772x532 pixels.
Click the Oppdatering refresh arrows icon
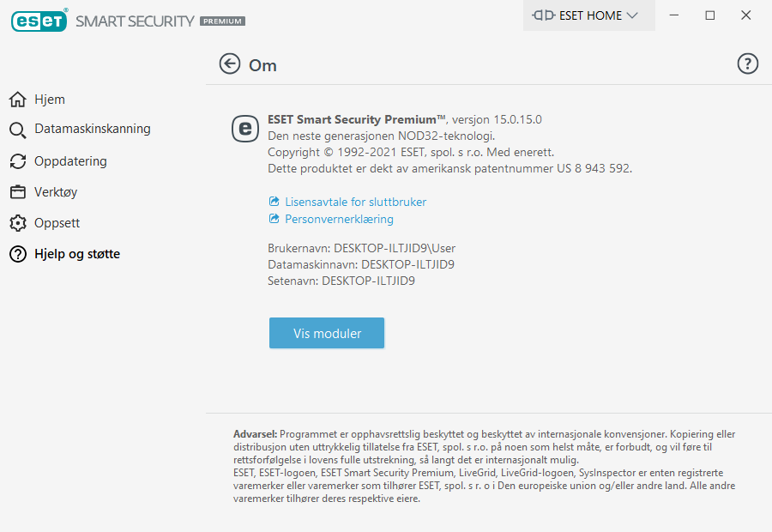[18, 161]
